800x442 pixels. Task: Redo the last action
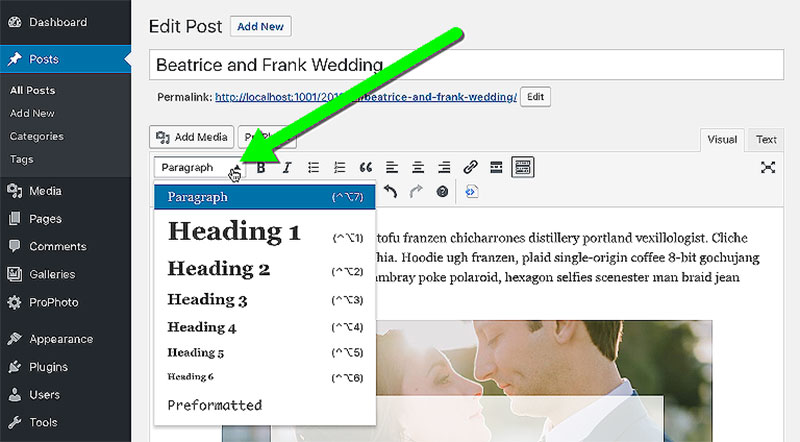tap(416, 191)
